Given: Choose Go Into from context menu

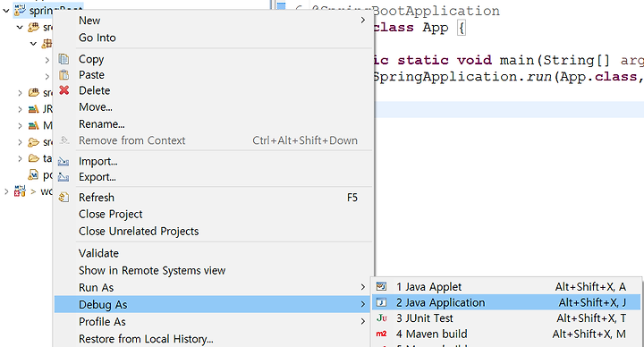Looking at the screenshot, I should (214, 38).
